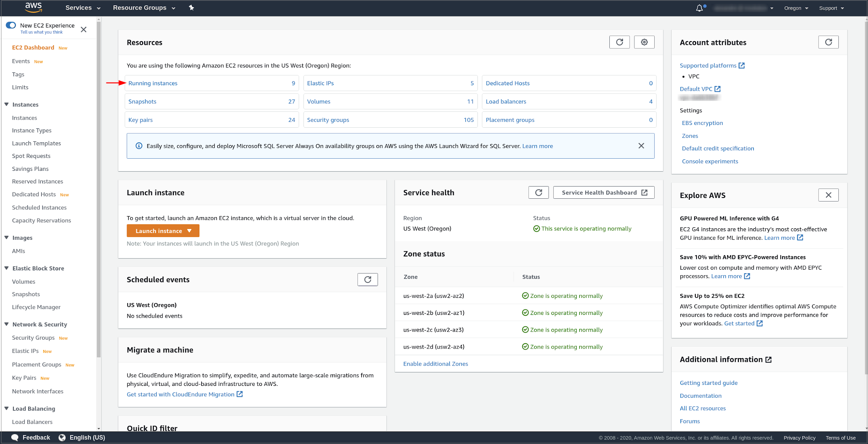Open Resources settings gear icon
Viewport: 868px width, 444px height.
pos(644,42)
